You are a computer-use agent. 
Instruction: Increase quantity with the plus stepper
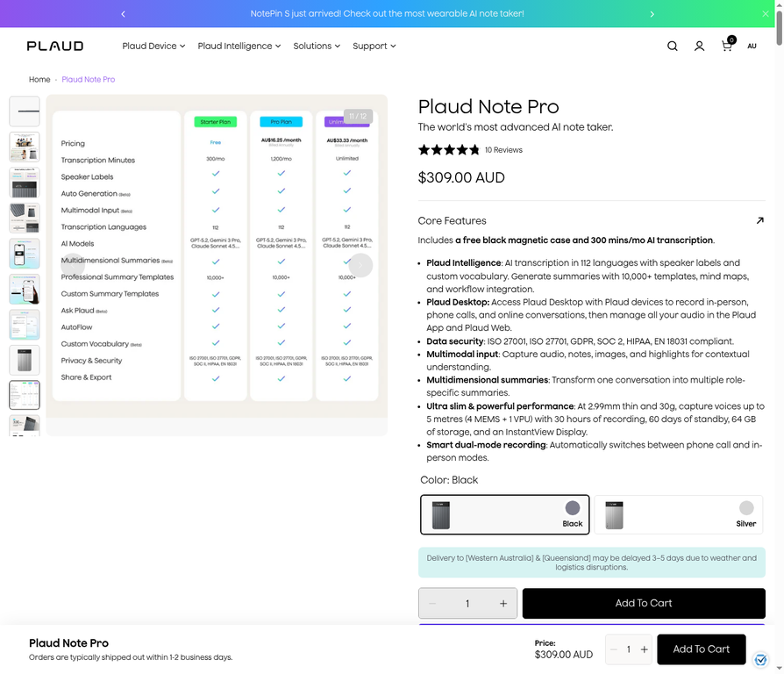[502, 604]
